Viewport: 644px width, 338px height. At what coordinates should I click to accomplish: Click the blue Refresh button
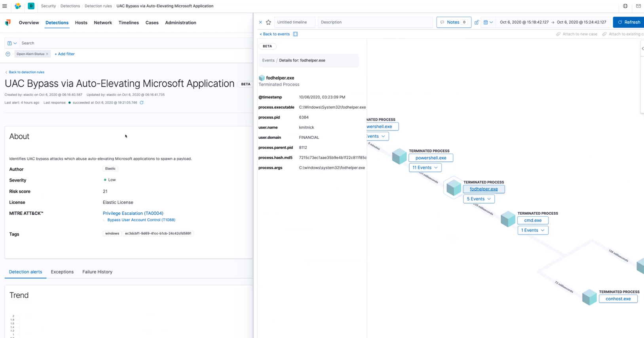pos(629,22)
